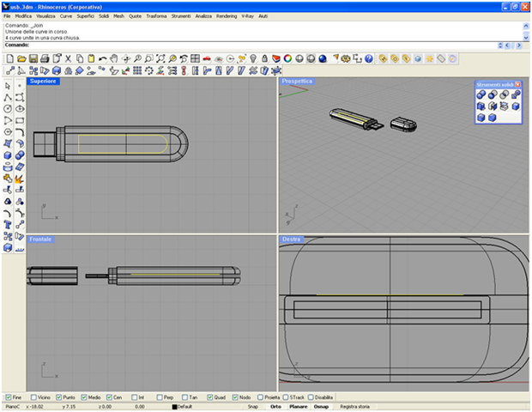
Task: Open the Frontale viewport title menu
Action: click(x=40, y=239)
